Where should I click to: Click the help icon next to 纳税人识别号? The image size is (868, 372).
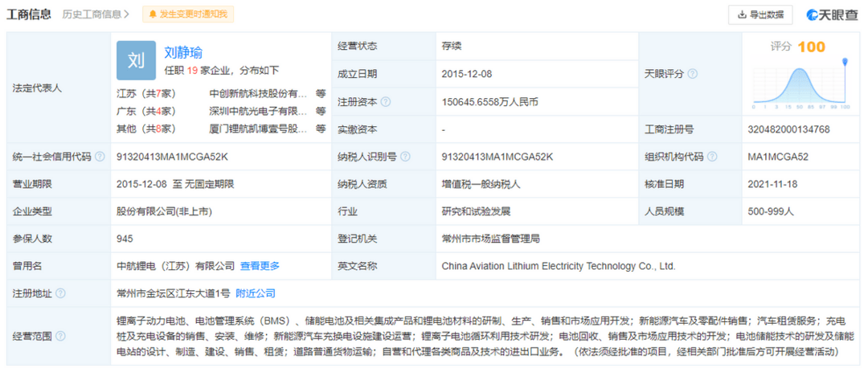click(x=405, y=157)
